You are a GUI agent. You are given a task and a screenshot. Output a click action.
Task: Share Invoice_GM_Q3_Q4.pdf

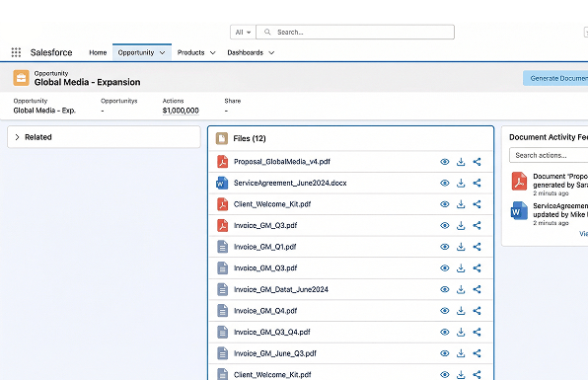(477, 332)
